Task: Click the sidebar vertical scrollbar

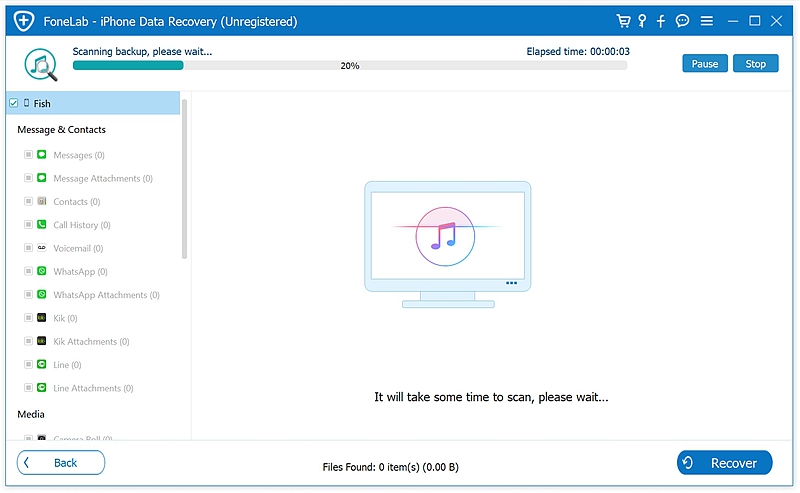Action: (184, 179)
